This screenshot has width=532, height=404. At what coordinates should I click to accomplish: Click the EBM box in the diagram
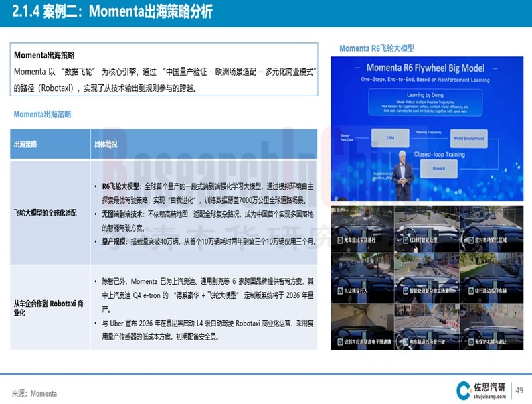391,137
